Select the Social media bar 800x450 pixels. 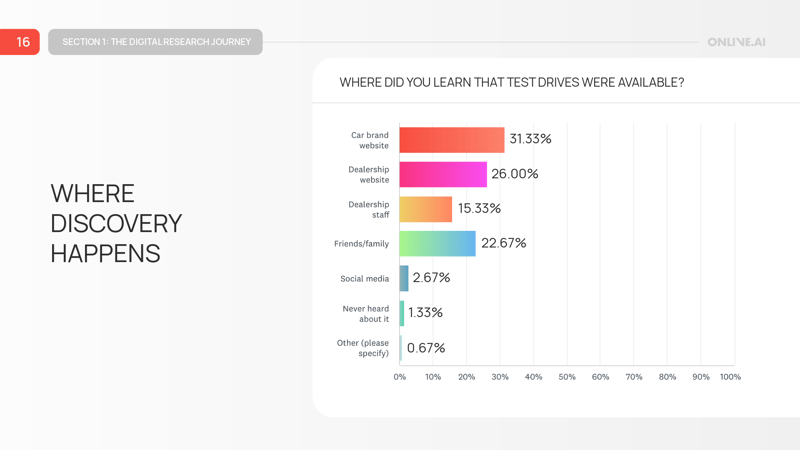click(x=404, y=278)
